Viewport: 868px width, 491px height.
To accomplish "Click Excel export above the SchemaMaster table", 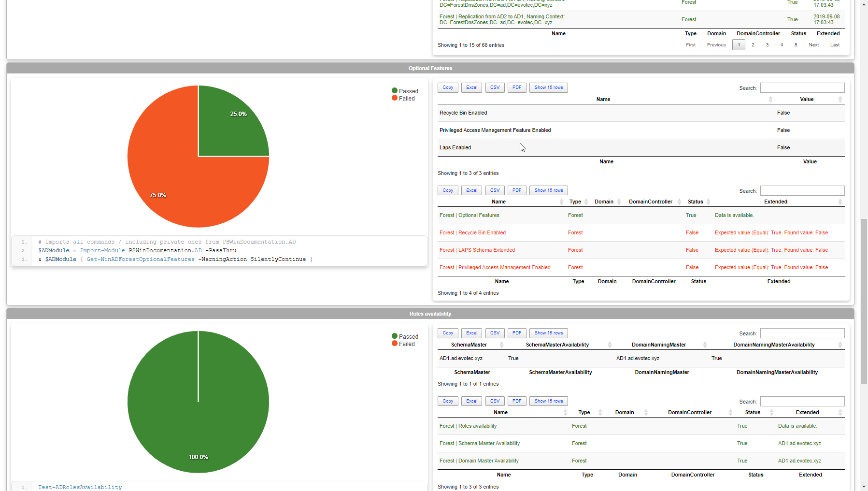I will click(x=471, y=333).
